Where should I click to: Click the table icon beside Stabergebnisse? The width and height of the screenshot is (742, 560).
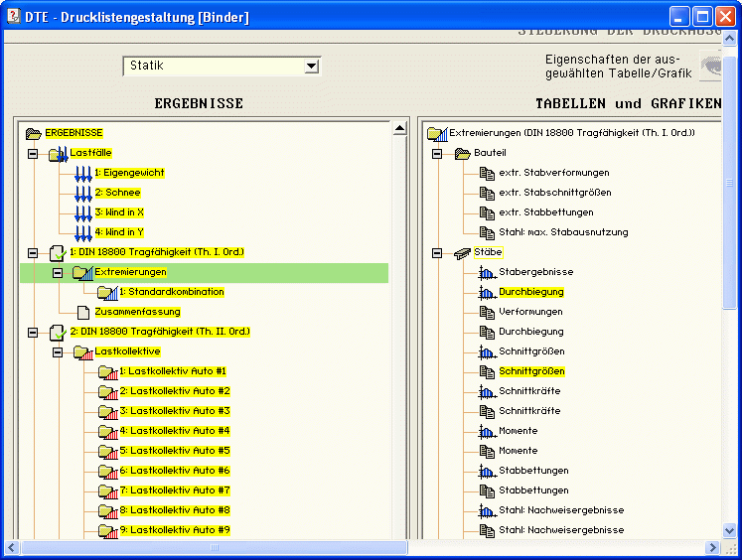pyautogui.click(x=487, y=272)
